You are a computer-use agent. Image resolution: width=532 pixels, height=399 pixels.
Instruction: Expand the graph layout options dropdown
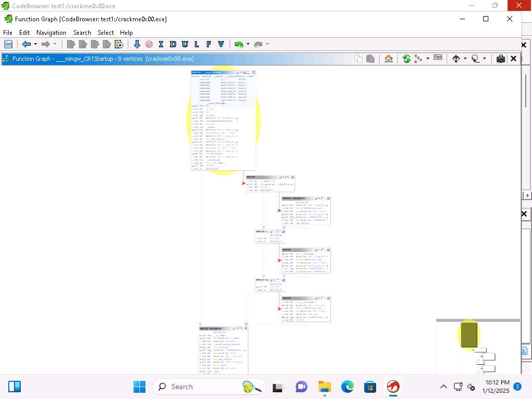(x=428, y=59)
